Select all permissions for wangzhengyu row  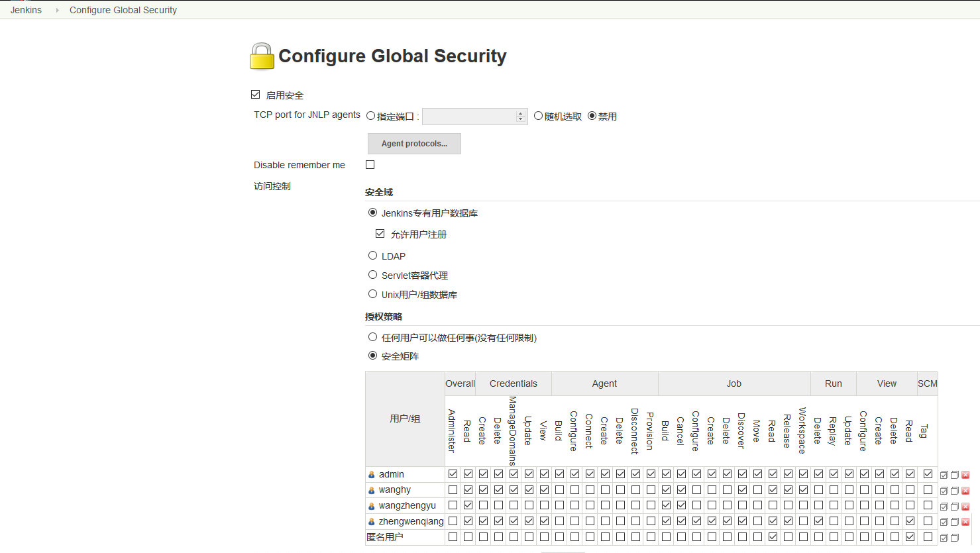click(x=944, y=507)
